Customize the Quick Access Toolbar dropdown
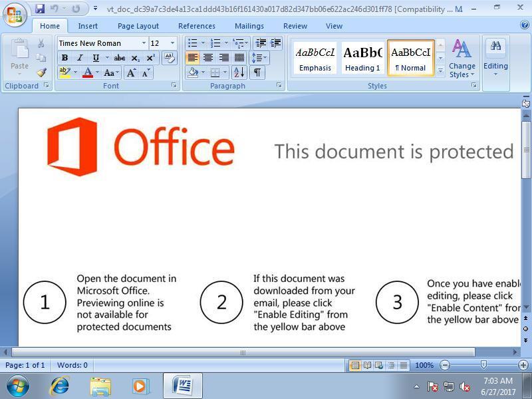This screenshot has width=532, height=399. click(96, 9)
